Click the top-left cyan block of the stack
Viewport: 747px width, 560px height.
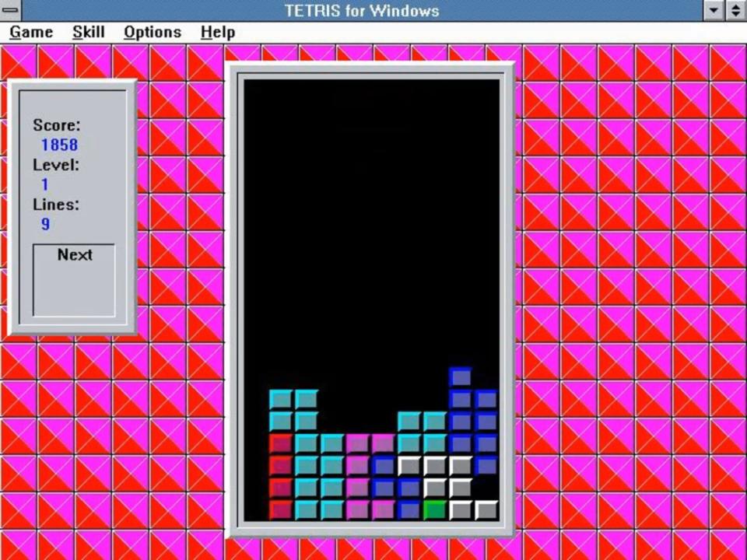[x=280, y=400]
